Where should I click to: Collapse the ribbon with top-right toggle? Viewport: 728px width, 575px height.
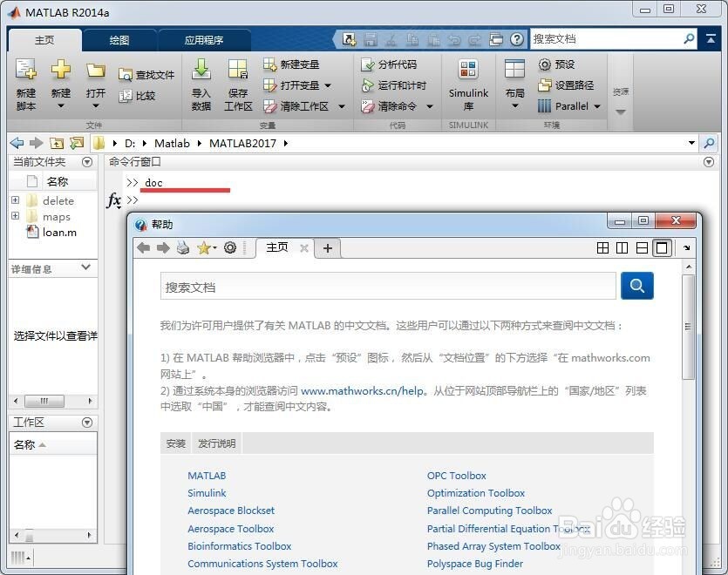(x=711, y=39)
